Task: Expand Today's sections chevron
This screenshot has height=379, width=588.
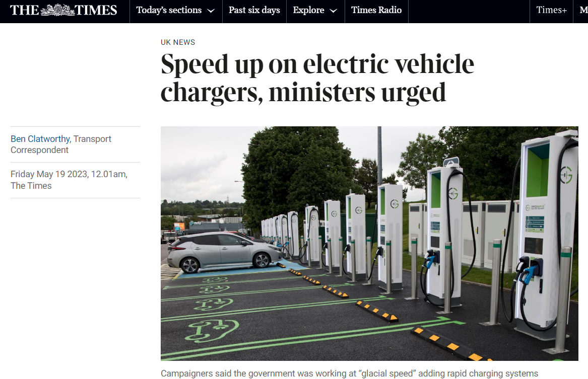Action: pos(211,11)
